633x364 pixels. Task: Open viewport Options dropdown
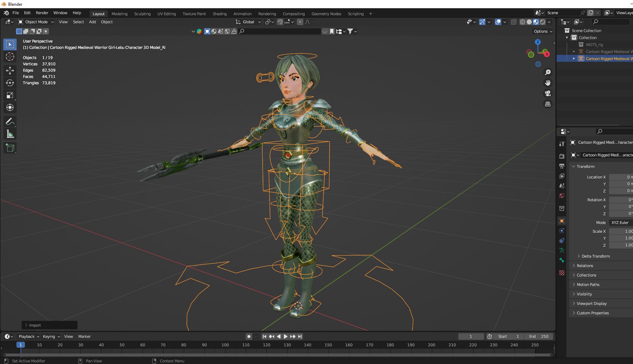pos(543,31)
